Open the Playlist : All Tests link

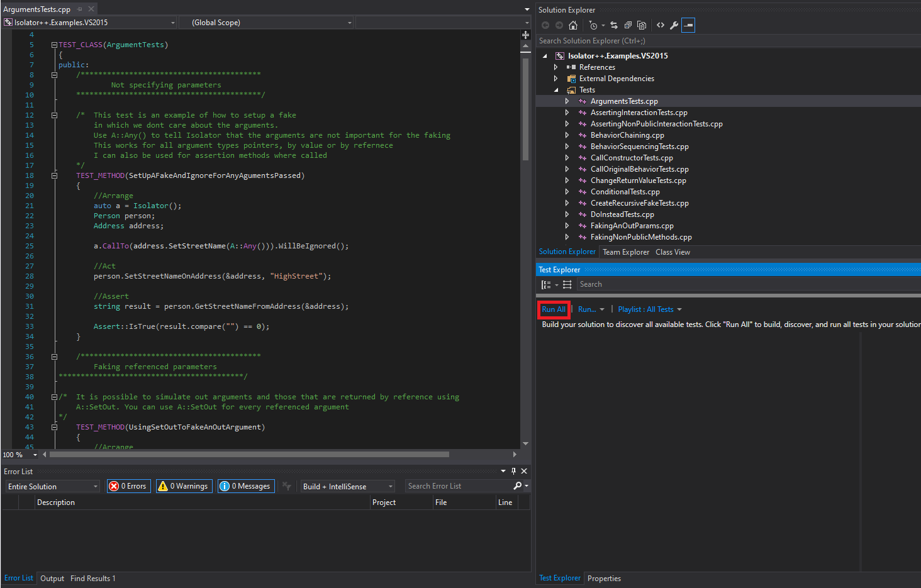coord(645,309)
